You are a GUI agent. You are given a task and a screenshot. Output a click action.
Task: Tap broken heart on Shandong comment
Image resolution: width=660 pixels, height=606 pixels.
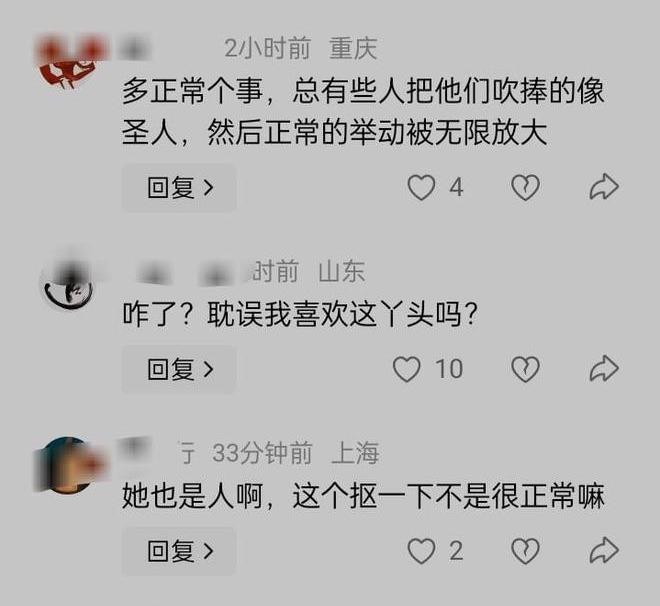525,369
